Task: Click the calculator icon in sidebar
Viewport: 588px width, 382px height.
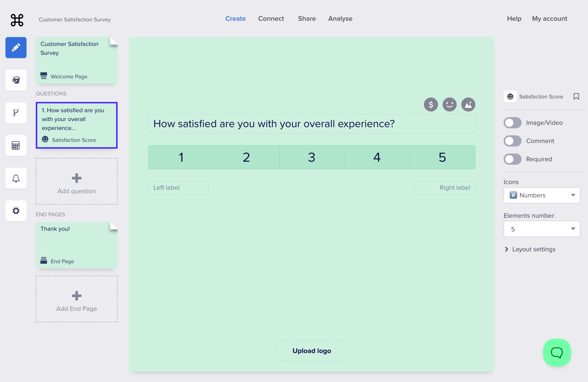Action: pyautogui.click(x=16, y=145)
